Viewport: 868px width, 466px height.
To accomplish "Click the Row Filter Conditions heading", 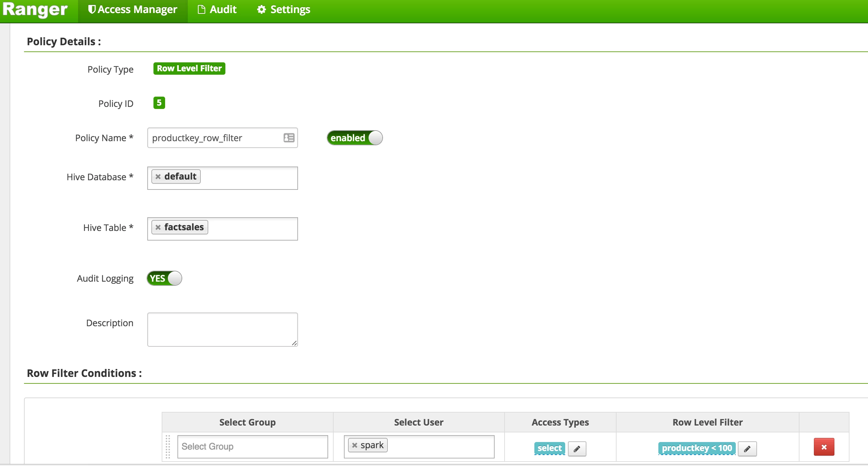I will [84, 373].
